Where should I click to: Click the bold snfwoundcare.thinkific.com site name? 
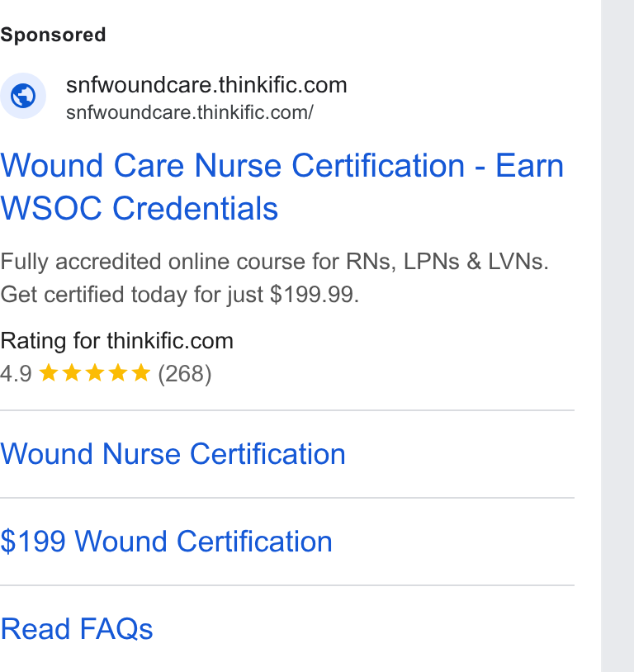coord(206,85)
